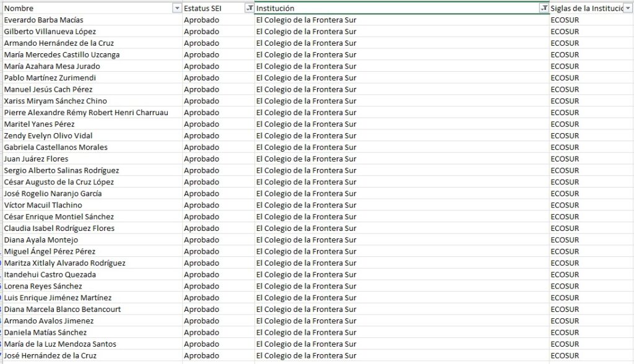Click Institución cell in Víctor Macuil Tlachino row
Viewport: 634px width, 364px height.
click(306, 205)
